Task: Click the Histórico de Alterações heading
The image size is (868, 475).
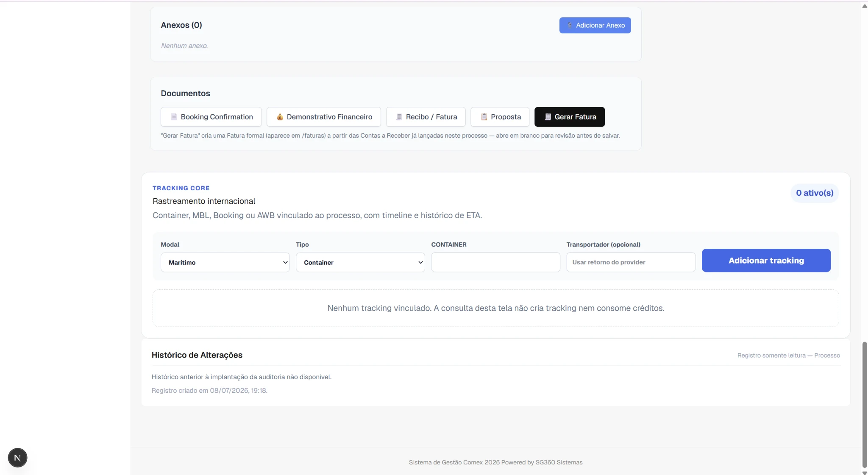Action: 197,355
